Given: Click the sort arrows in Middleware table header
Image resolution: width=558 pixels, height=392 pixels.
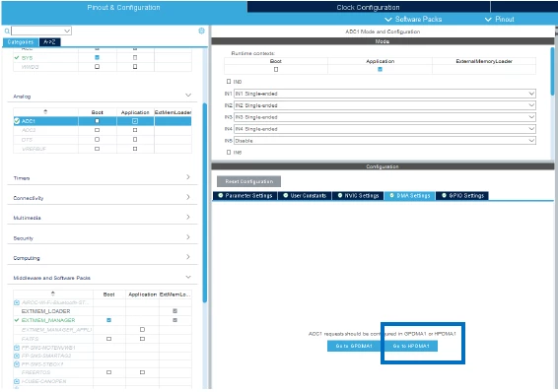Looking at the screenshot, I should click(53, 294).
